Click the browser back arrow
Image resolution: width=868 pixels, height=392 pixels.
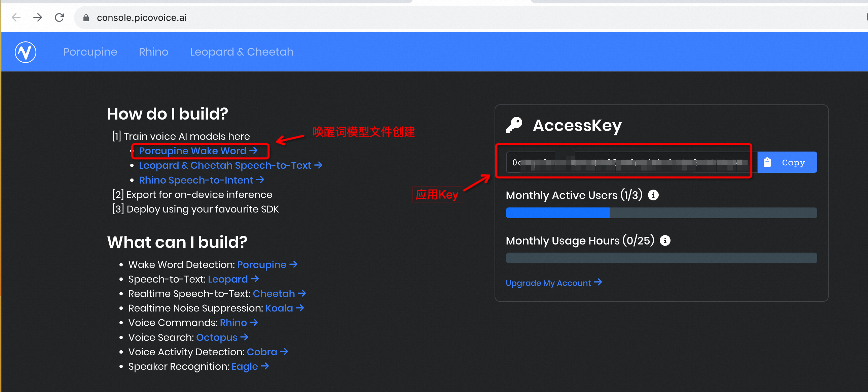(16, 18)
